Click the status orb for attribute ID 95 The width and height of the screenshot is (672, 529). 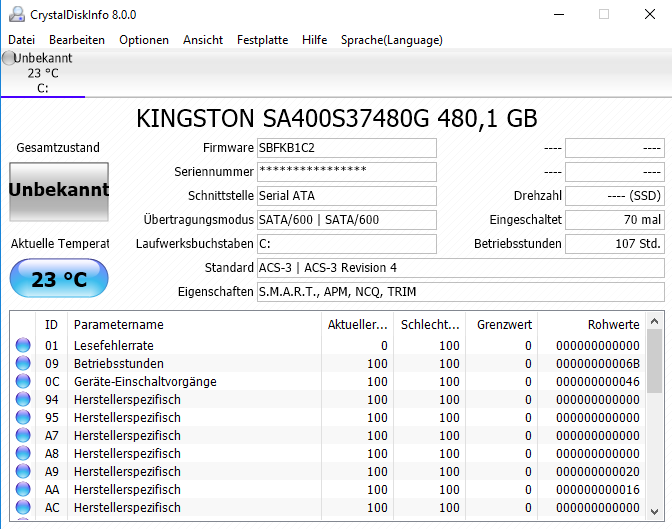click(x=23, y=417)
